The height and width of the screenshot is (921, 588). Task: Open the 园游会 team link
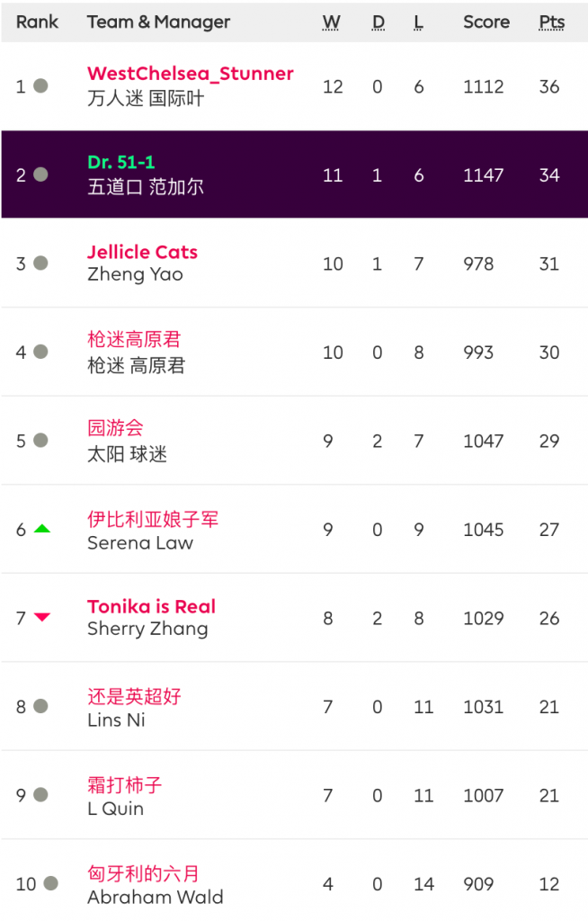(x=115, y=427)
